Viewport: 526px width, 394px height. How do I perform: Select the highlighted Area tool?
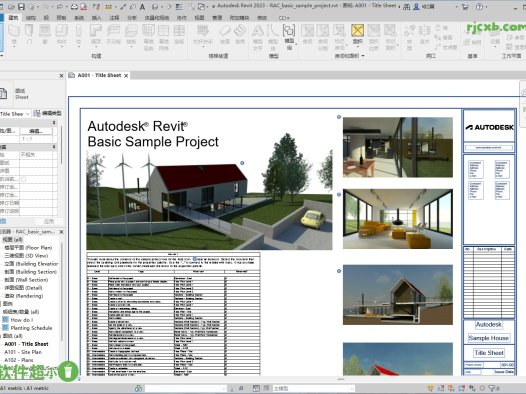pyautogui.click(x=358, y=34)
